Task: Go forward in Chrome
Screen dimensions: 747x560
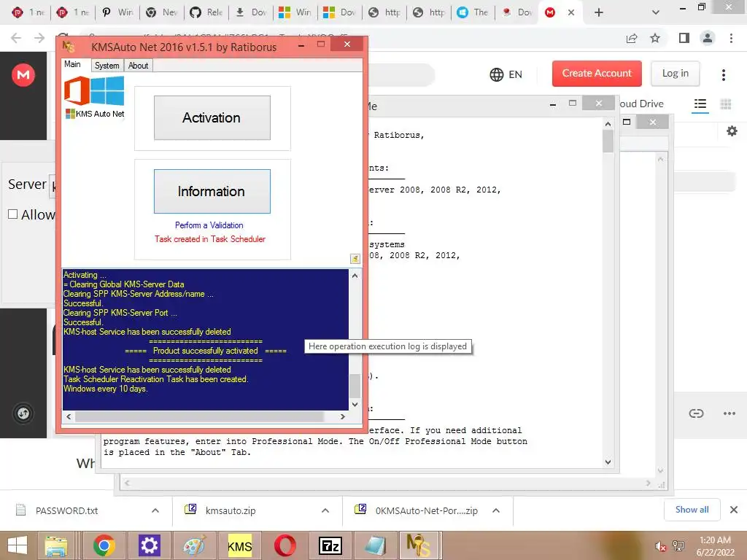Action: click(39, 38)
